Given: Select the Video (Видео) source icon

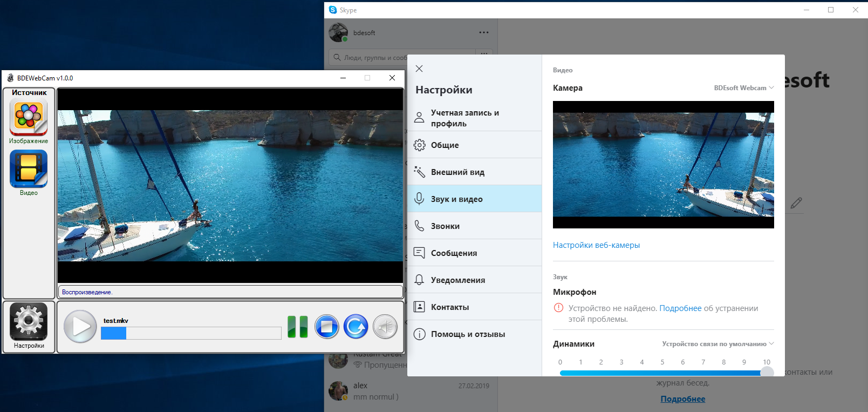Looking at the screenshot, I should tap(29, 168).
